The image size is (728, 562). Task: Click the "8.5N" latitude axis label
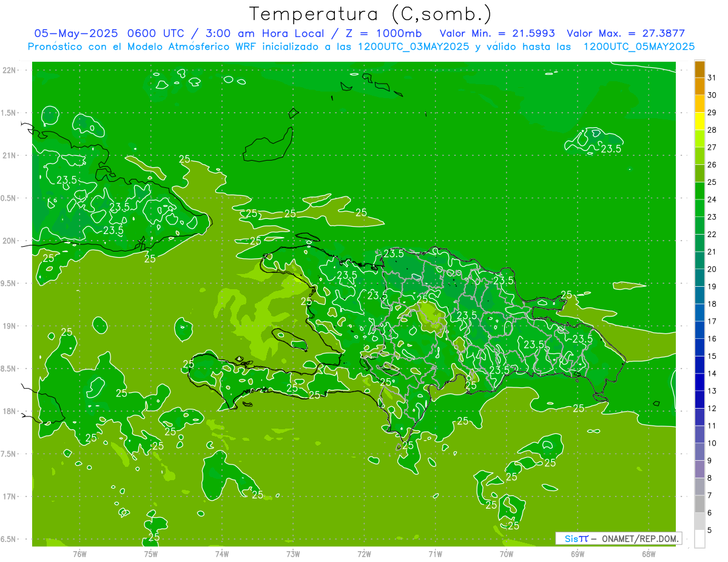[8, 369]
